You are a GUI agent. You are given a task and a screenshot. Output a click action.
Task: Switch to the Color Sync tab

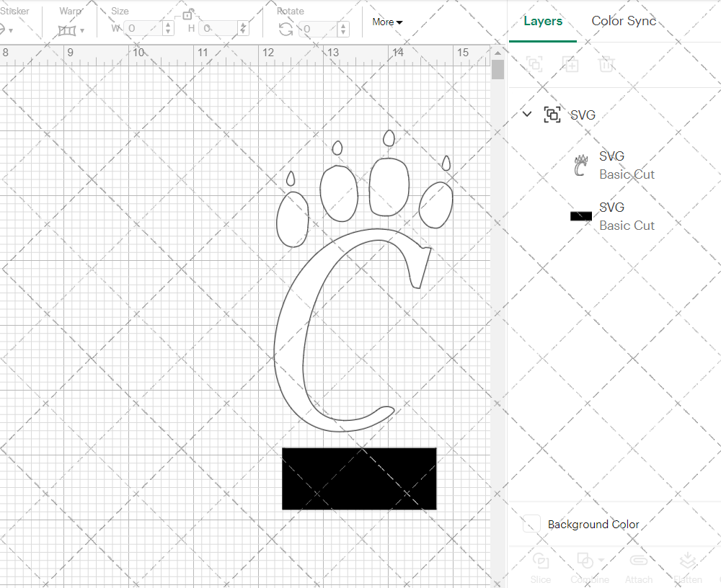624,21
